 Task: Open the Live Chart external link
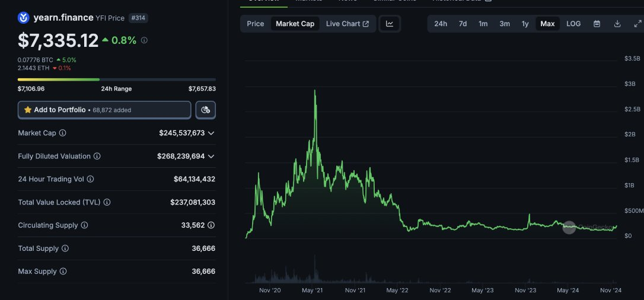[347, 24]
